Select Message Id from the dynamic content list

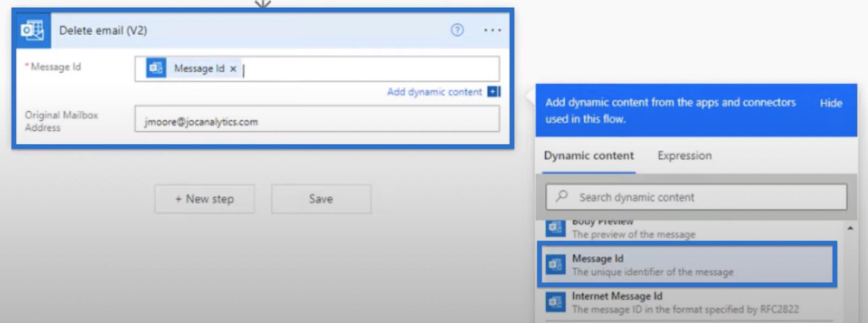coord(686,264)
